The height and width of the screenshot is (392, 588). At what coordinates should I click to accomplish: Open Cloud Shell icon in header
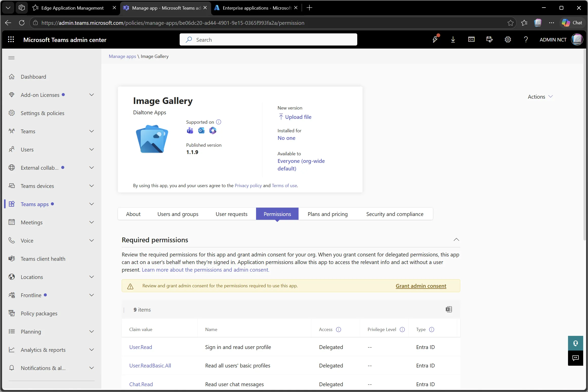(x=471, y=39)
